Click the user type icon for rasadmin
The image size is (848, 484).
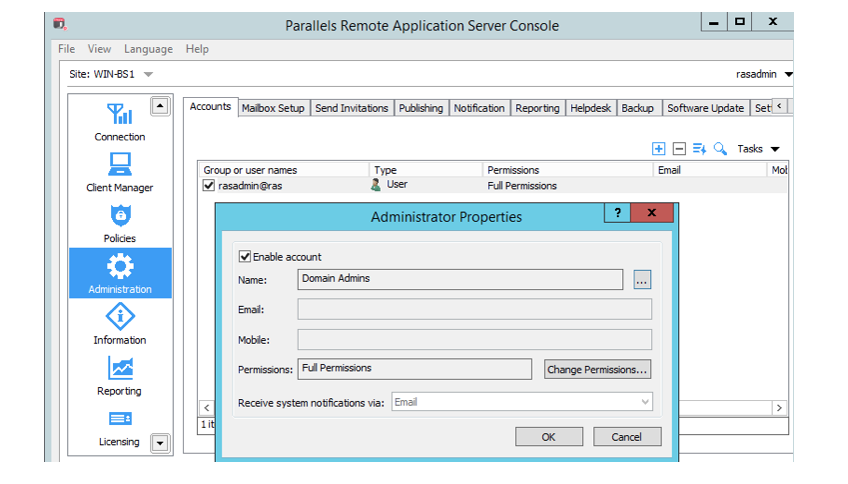click(x=376, y=185)
